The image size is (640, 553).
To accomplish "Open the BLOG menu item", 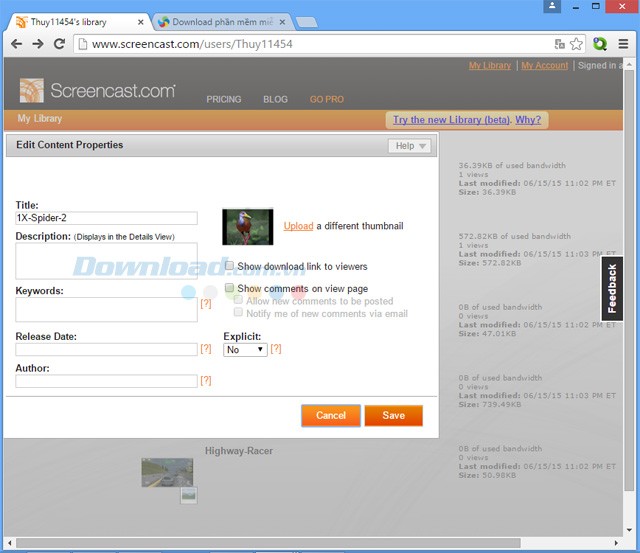I will point(276,99).
